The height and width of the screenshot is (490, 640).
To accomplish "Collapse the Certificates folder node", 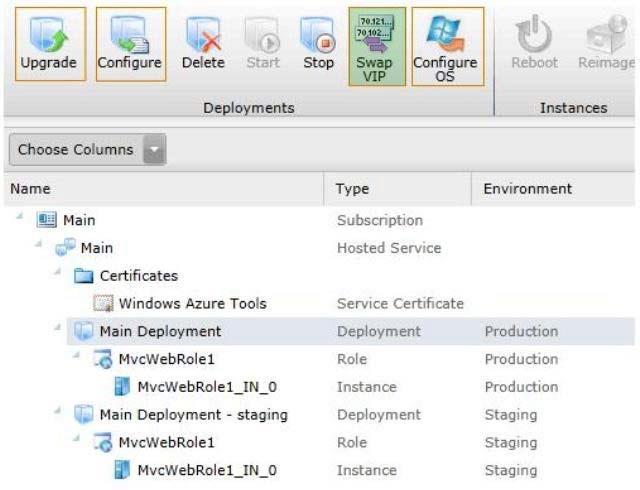I will pos(58,272).
